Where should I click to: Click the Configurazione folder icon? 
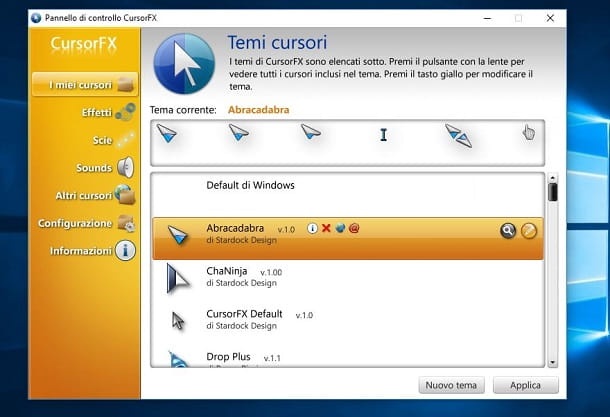[126, 223]
